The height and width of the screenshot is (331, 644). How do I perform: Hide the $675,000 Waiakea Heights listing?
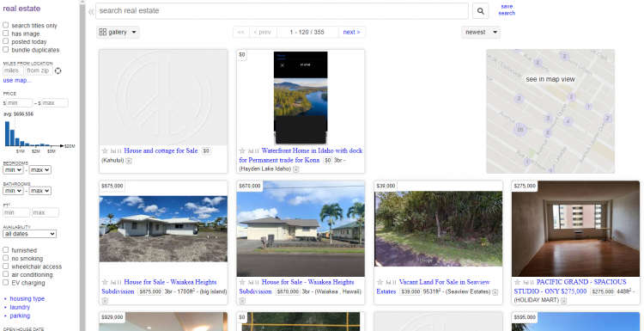pos(105,301)
